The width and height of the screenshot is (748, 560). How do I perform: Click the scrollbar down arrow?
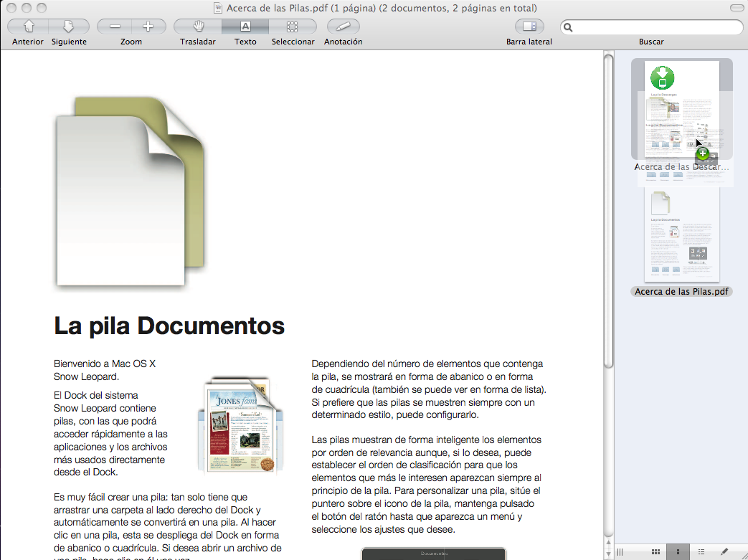point(608,554)
